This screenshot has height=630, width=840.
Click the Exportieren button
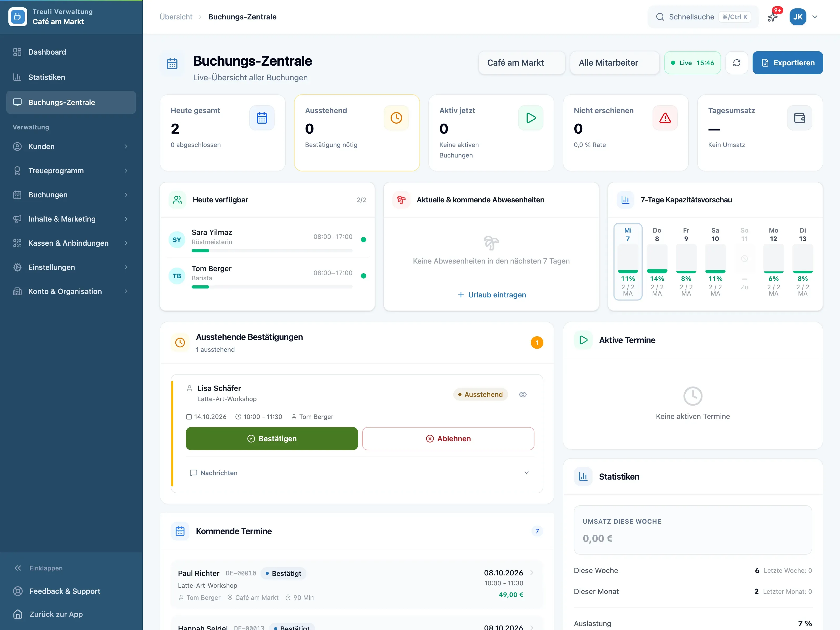point(787,63)
